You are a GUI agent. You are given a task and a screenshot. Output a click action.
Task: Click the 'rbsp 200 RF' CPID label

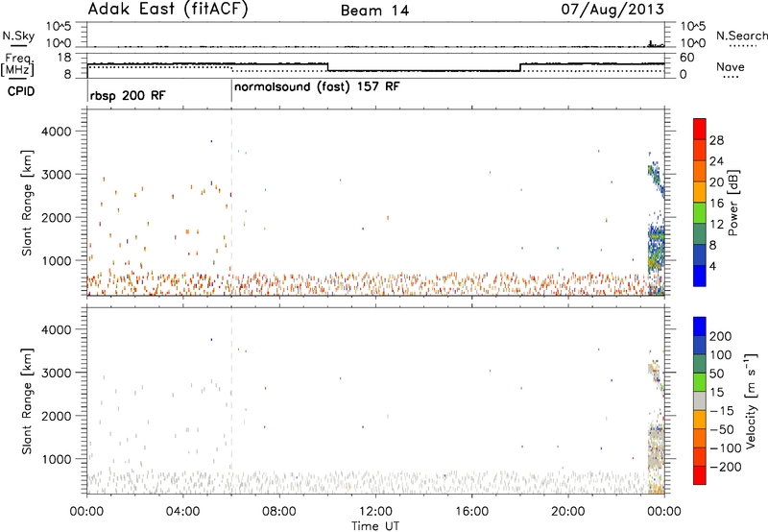tap(128, 95)
